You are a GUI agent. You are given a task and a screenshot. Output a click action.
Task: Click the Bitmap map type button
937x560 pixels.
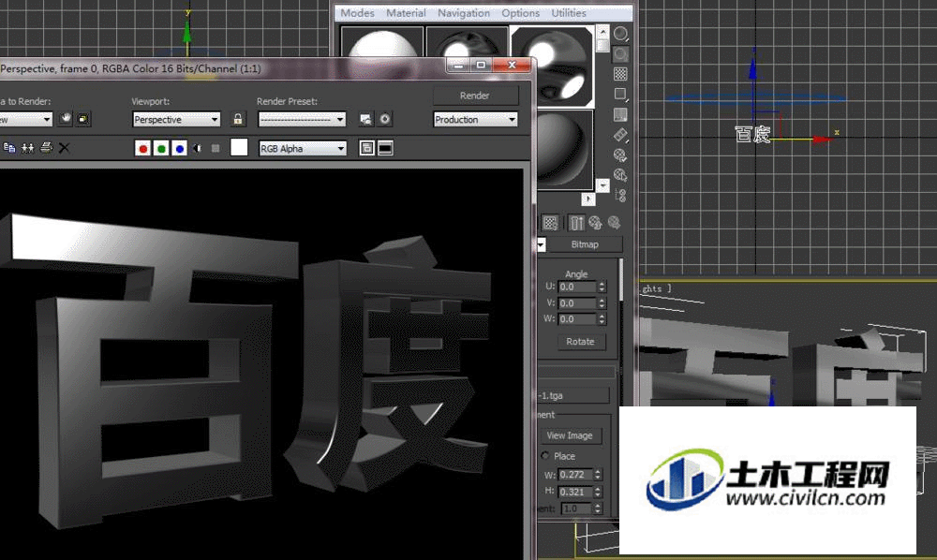[585, 244]
